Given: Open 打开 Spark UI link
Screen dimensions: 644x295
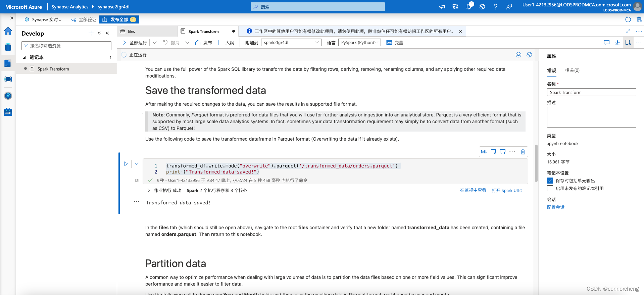Looking at the screenshot, I should coord(507,190).
